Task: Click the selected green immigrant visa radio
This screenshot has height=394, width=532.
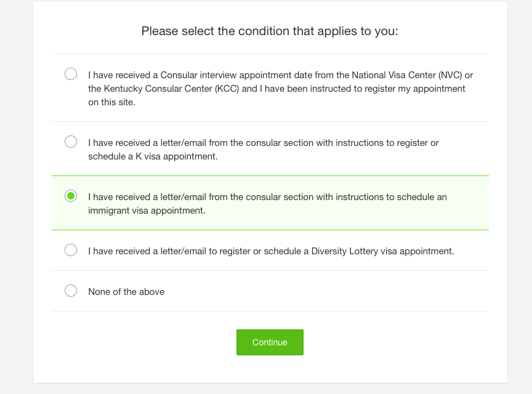Action: click(71, 196)
